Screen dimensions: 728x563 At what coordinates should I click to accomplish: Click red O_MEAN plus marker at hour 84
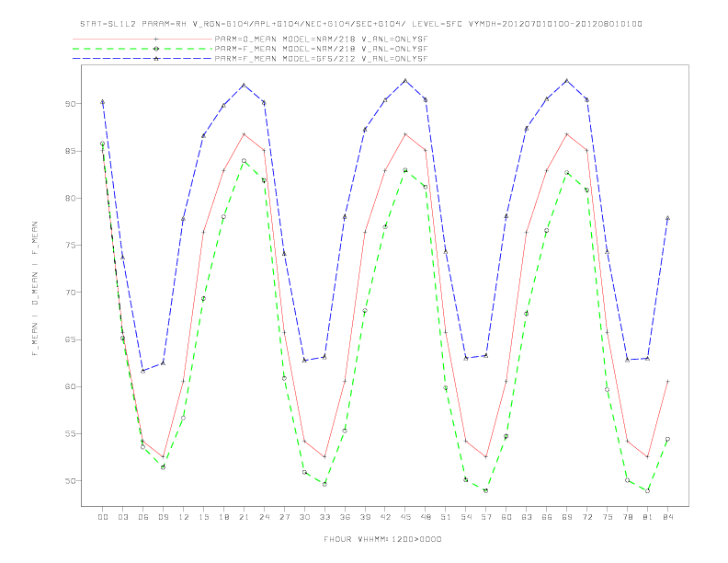(667, 382)
